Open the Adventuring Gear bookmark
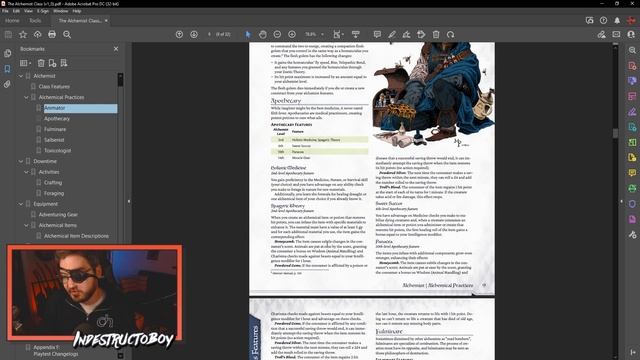Screen dimensions: 640x360 [58, 214]
